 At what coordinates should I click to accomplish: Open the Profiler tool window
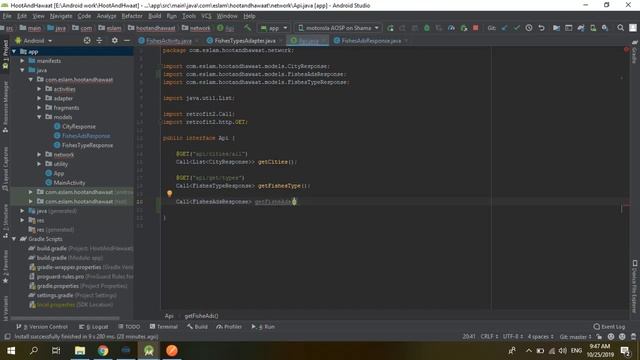pos(229,327)
